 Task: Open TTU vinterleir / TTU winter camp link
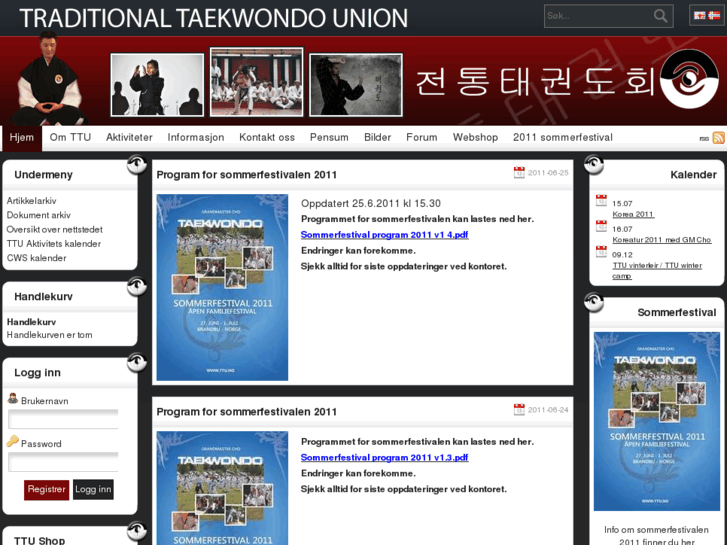[657, 270]
